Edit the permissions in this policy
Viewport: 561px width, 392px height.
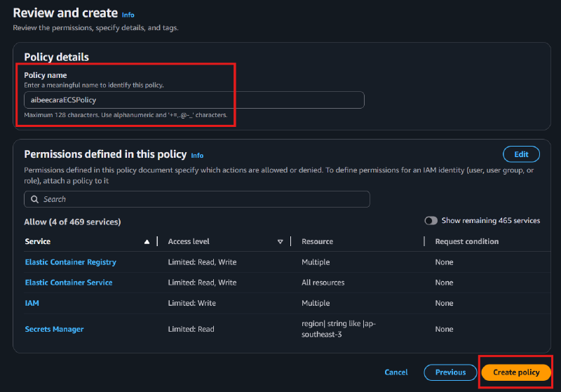(521, 154)
